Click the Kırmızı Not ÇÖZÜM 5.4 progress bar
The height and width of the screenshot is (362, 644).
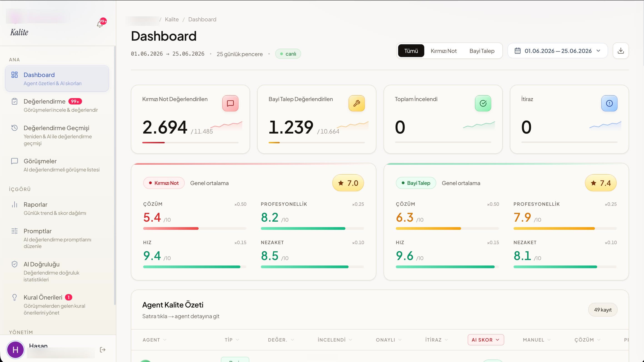pyautogui.click(x=195, y=229)
